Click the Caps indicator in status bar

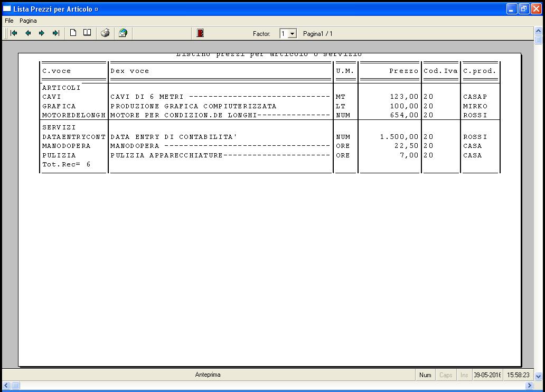point(446,375)
